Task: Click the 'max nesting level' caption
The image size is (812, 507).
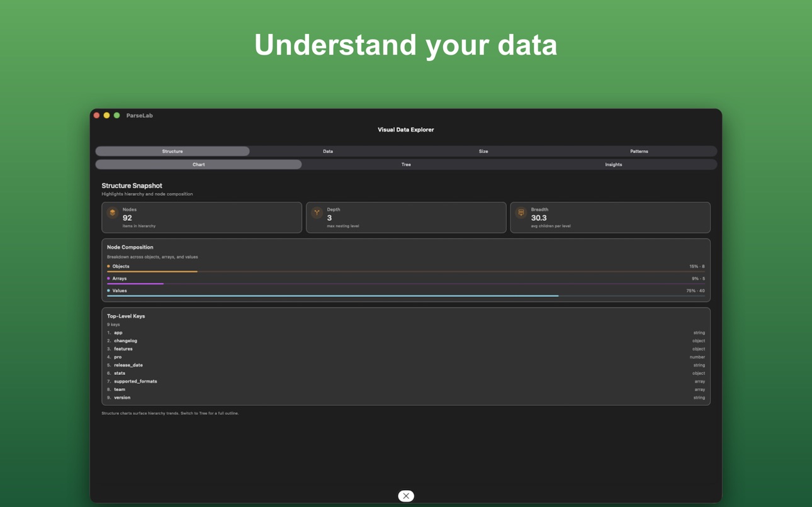Action: [x=343, y=226]
